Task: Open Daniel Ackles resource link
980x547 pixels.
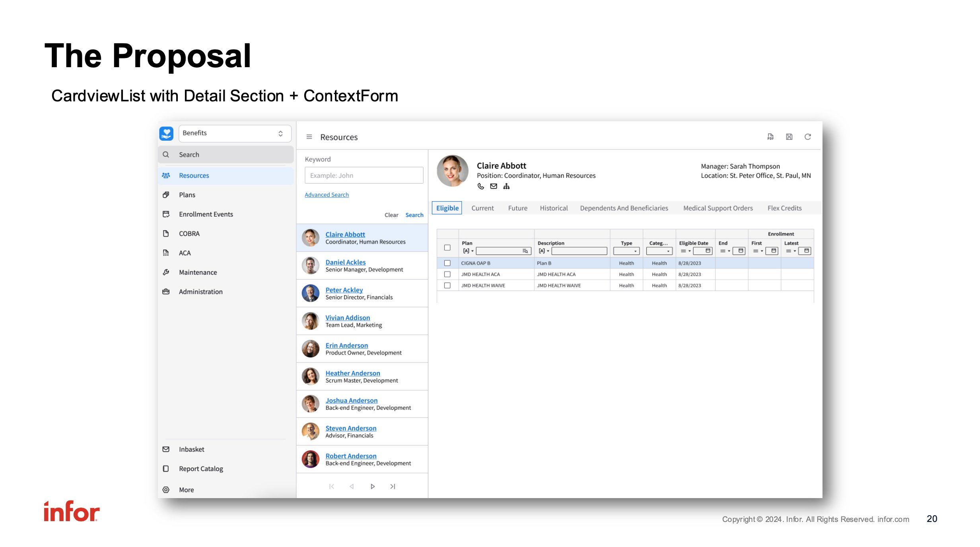Action: [345, 262]
